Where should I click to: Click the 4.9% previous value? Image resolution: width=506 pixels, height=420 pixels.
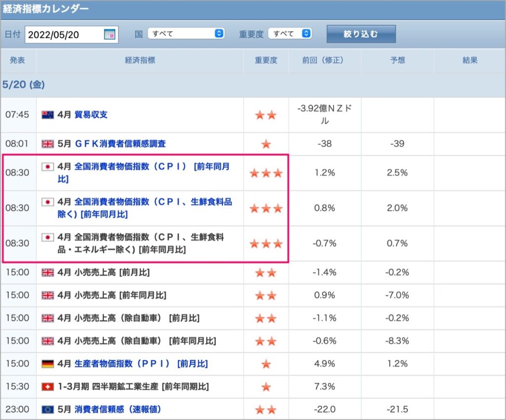(325, 364)
